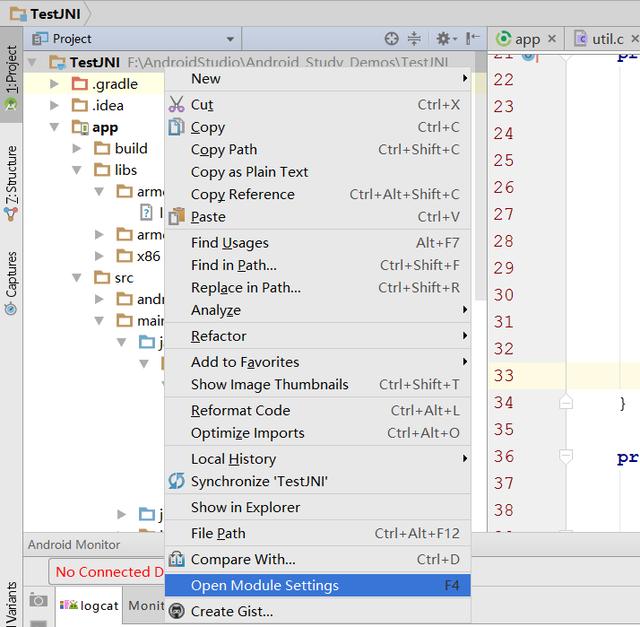
Task: Click the No Connected Devices selector
Action: click(x=107, y=571)
